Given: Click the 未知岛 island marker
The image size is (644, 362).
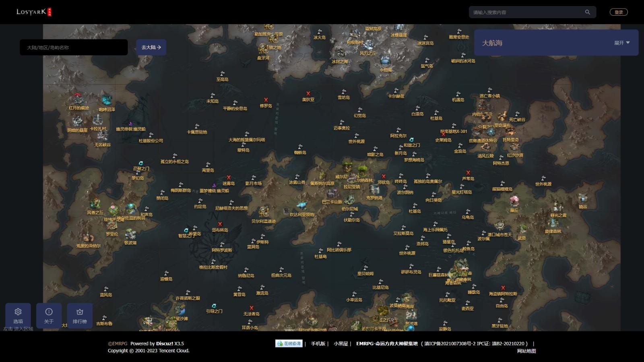Looking at the screenshot, I should click(x=213, y=96).
